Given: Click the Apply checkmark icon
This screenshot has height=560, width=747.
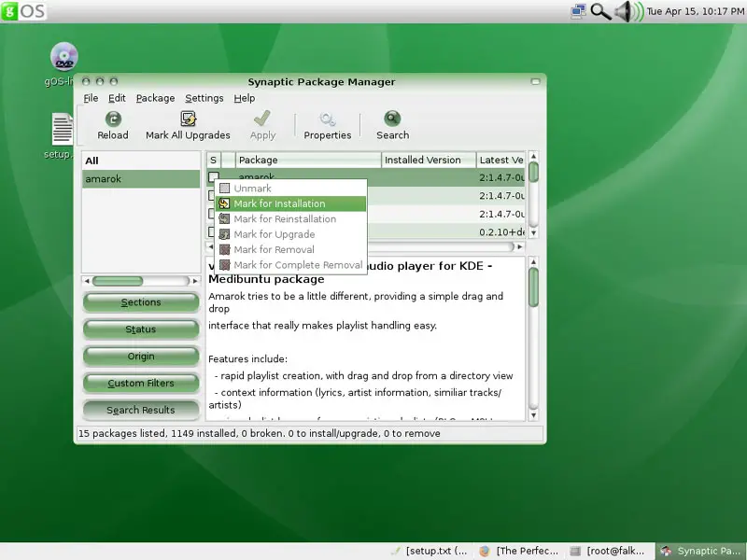Looking at the screenshot, I should (262, 119).
